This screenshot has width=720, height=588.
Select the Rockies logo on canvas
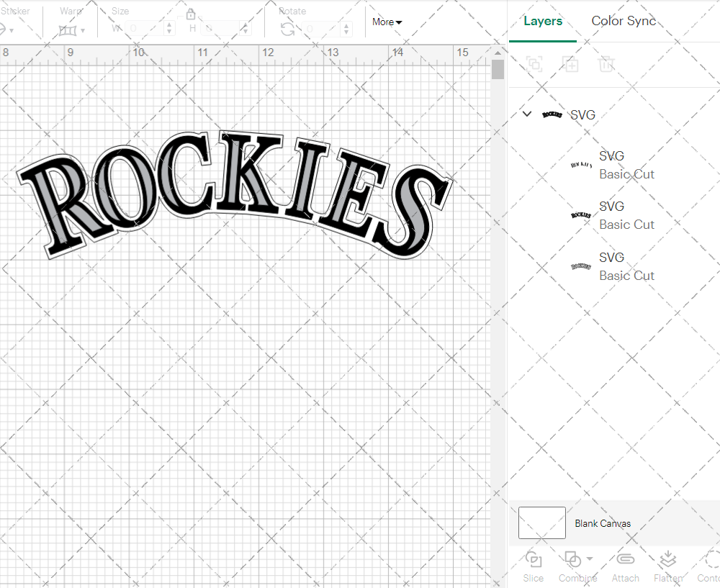point(235,194)
